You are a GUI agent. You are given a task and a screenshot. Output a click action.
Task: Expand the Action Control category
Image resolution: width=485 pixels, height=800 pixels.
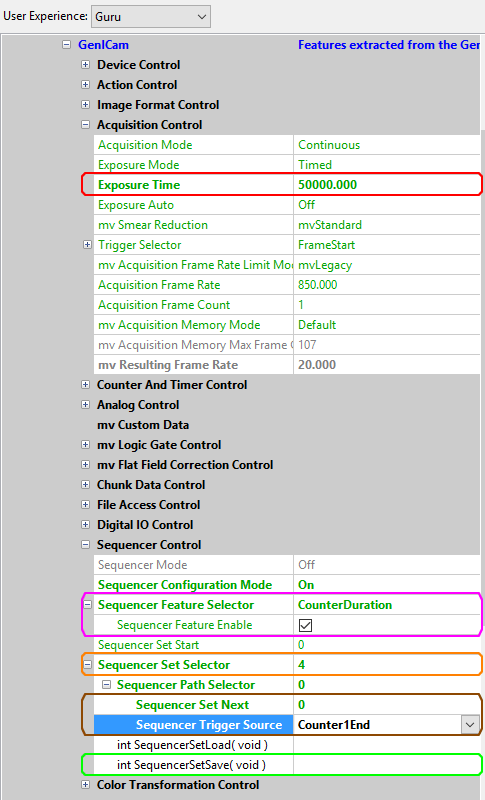[x=86, y=85]
